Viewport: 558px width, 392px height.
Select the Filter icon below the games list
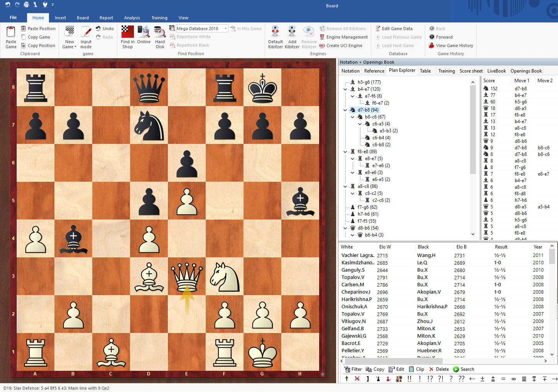347,369
